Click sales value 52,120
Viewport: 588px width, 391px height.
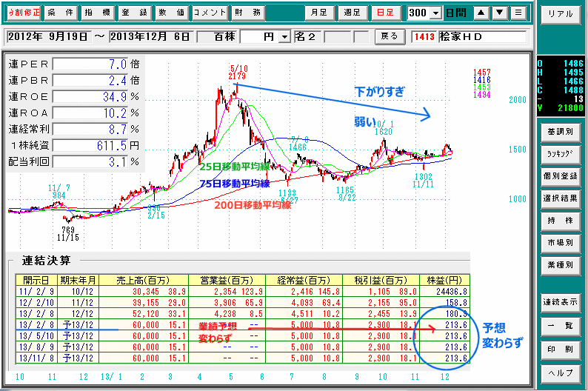click(x=146, y=314)
